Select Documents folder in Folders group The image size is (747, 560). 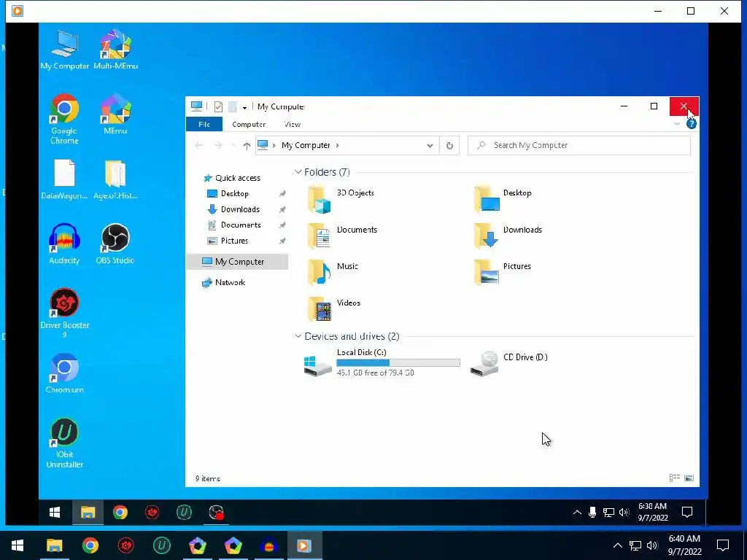(343, 236)
